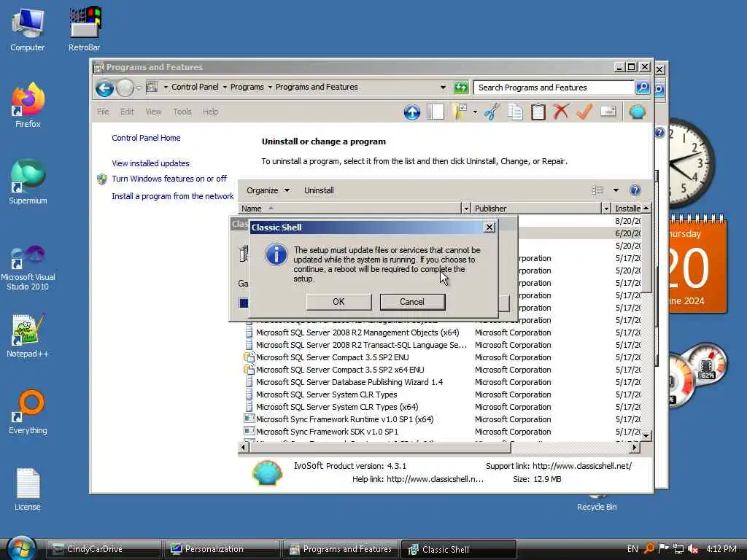Open the view options dropdown arrow
The width and height of the screenshot is (747, 560).
(x=616, y=190)
